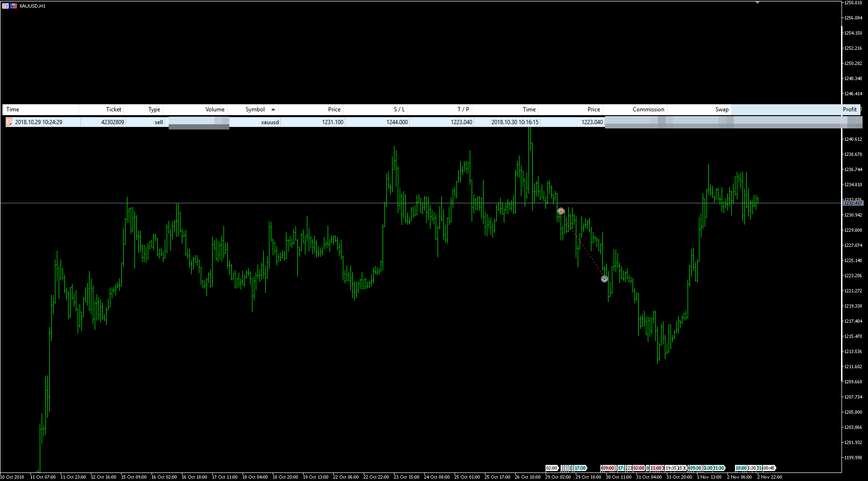868x481 pixels.
Task: Click the blue-red depth icon before XAUUSD,H1
Action: 14,6
